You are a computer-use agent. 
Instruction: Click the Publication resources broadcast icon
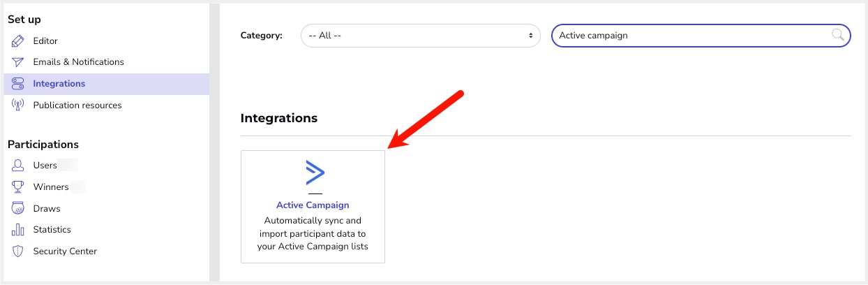18,105
